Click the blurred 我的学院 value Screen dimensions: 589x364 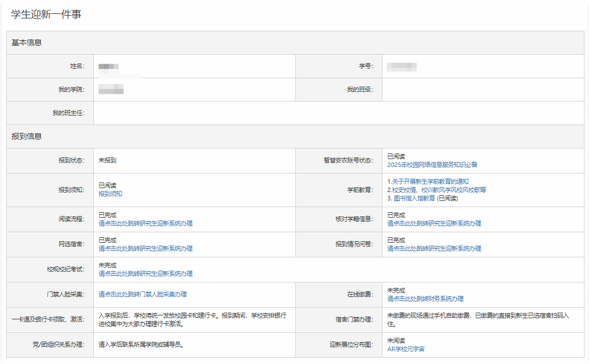[111, 89]
